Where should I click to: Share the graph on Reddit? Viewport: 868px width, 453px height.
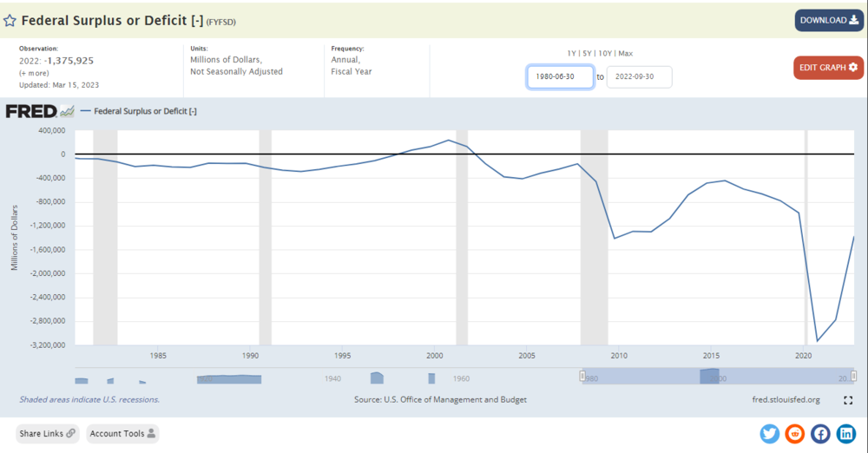[x=795, y=434]
